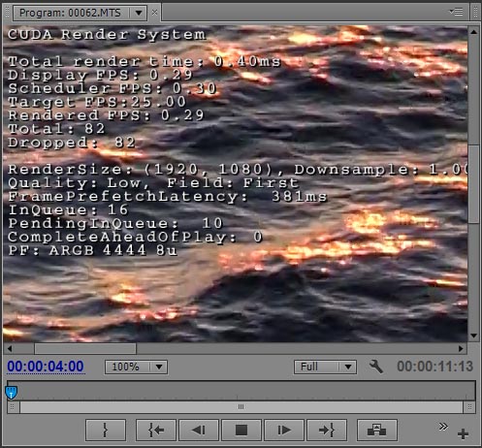Screen dimensions: 482x448
Task: Open the 100% zoom level dropdown
Action: [x=136, y=367]
